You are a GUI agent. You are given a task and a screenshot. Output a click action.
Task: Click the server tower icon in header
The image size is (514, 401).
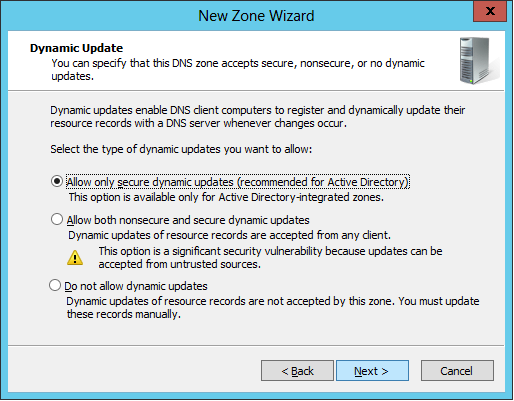coord(478,60)
